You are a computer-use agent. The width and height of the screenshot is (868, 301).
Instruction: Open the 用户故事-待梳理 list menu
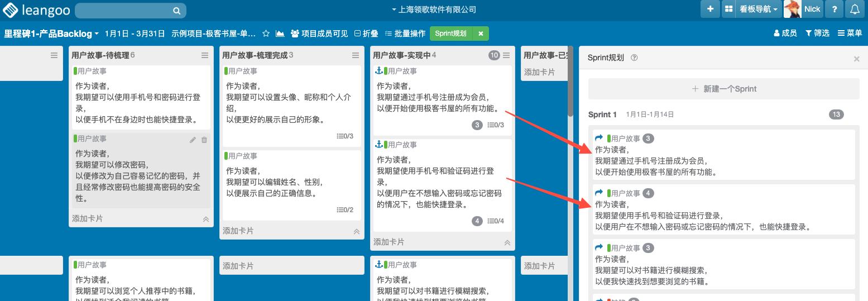click(x=205, y=55)
